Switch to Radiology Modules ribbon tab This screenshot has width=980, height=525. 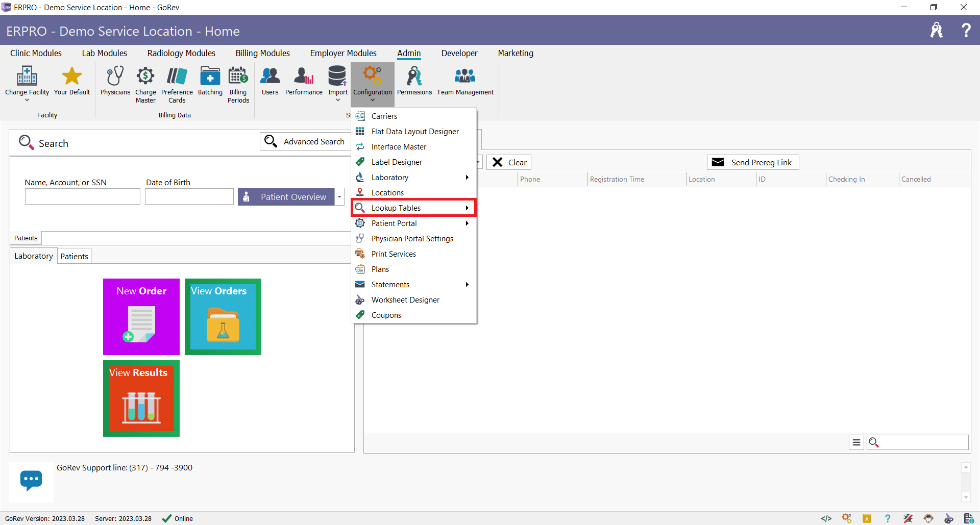(181, 53)
